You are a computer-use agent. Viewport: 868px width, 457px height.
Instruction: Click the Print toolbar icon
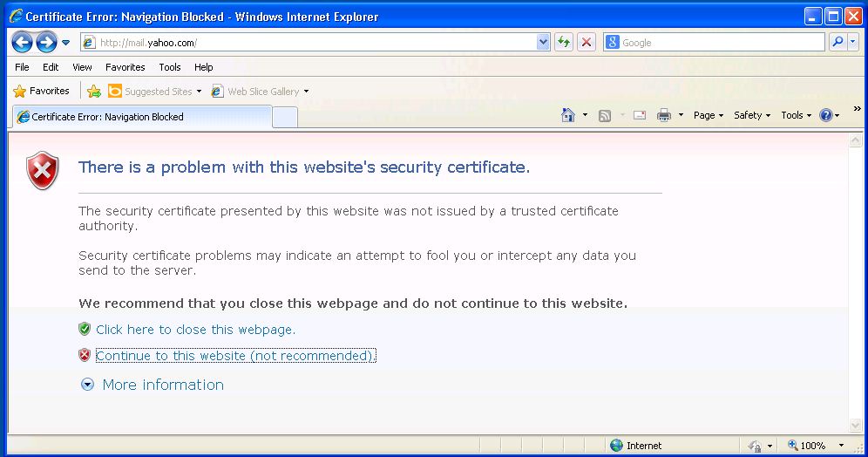664,115
